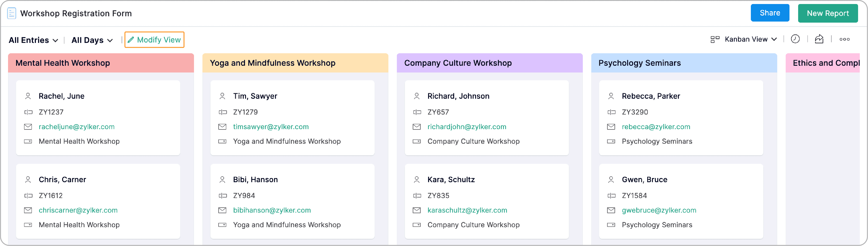
Task: Click Workshop Registration Form title
Action: tap(76, 14)
